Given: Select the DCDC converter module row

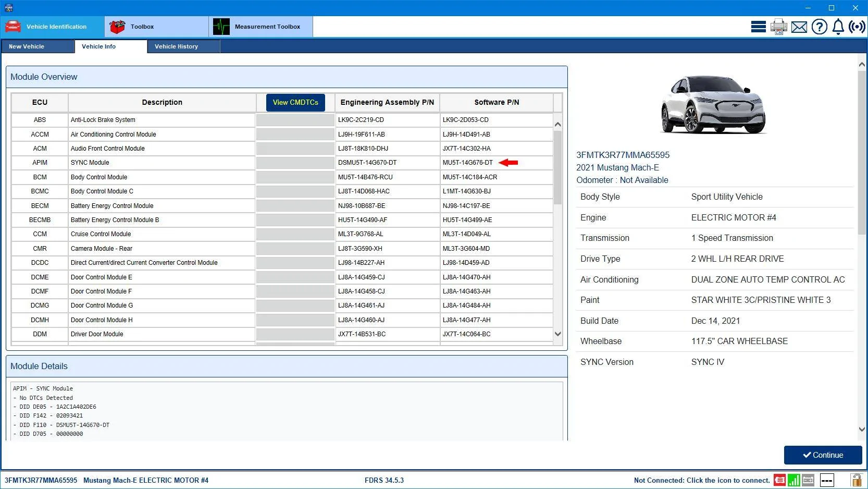Looking at the screenshot, I should [282, 263].
